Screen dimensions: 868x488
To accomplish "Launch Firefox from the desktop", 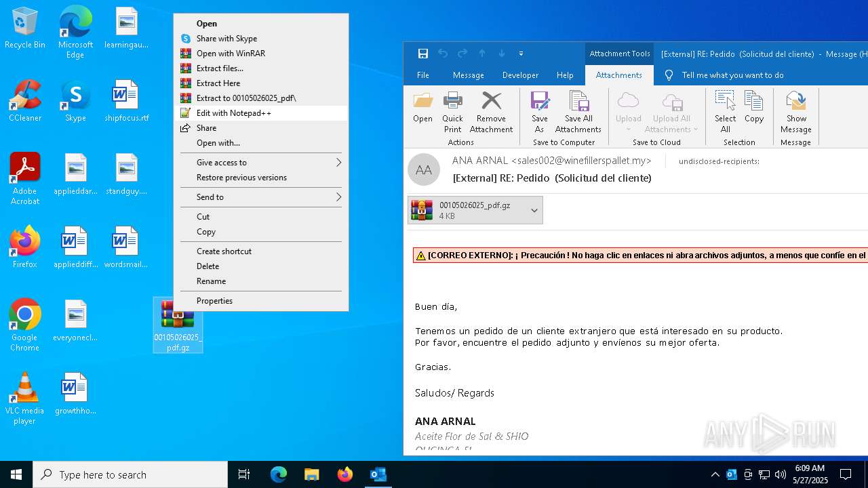I will (x=25, y=247).
